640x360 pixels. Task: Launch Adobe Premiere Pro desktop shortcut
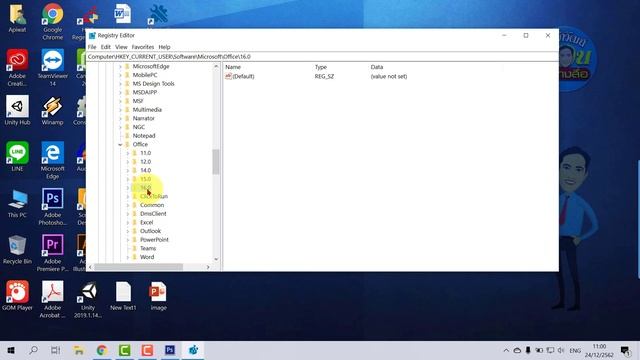[53, 253]
